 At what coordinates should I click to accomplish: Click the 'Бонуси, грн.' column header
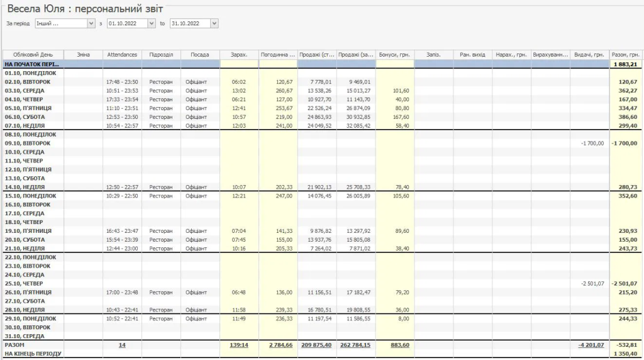tap(395, 55)
